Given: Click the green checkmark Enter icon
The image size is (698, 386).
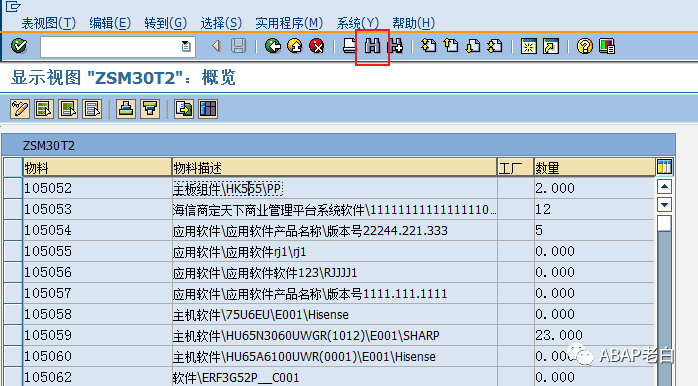Looking at the screenshot, I should (19, 46).
